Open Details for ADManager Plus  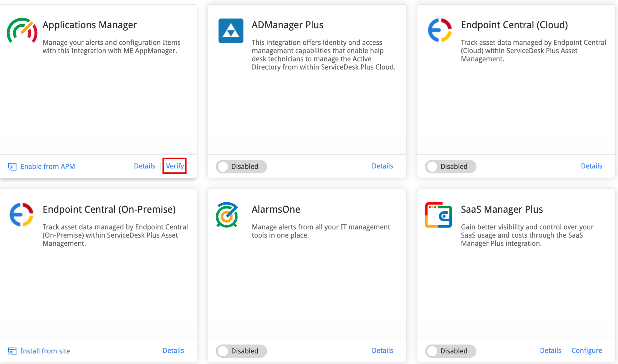tap(382, 166)
